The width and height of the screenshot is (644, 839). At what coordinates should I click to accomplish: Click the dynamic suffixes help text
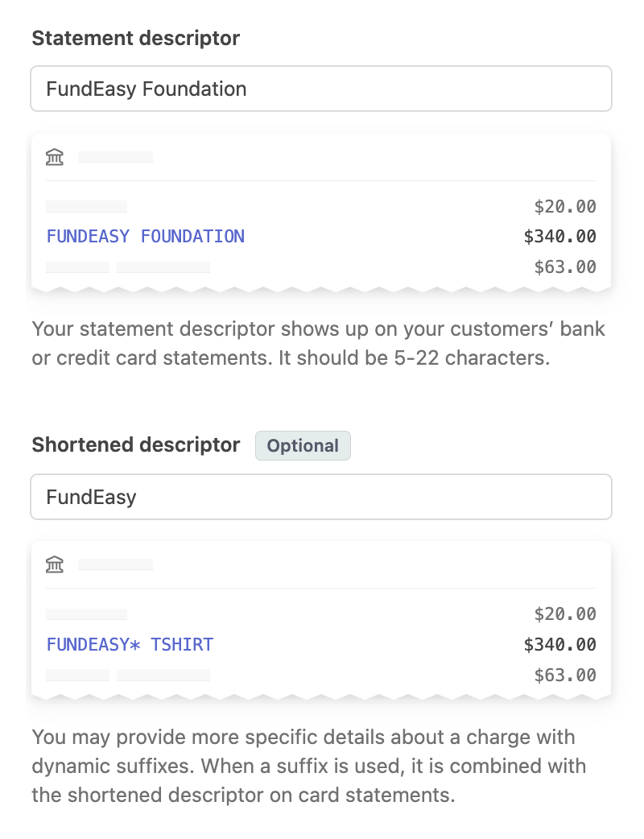pos(308,766)
